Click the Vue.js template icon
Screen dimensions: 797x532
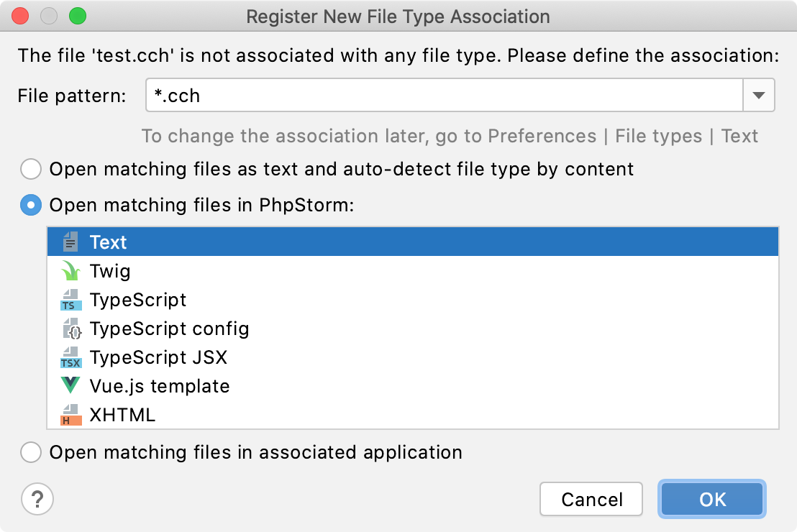(70, 386)
